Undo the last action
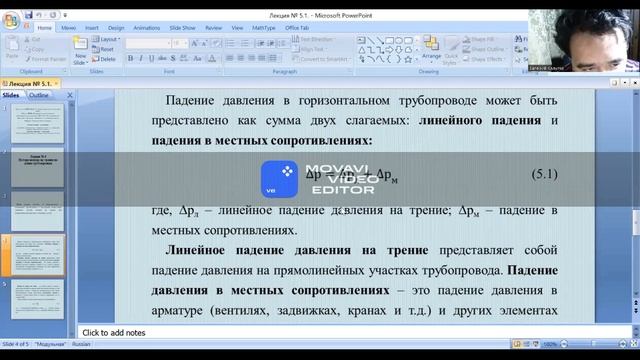Image resolution: width=640 pixels, height=360 pixels. click(x=39, y=15)
